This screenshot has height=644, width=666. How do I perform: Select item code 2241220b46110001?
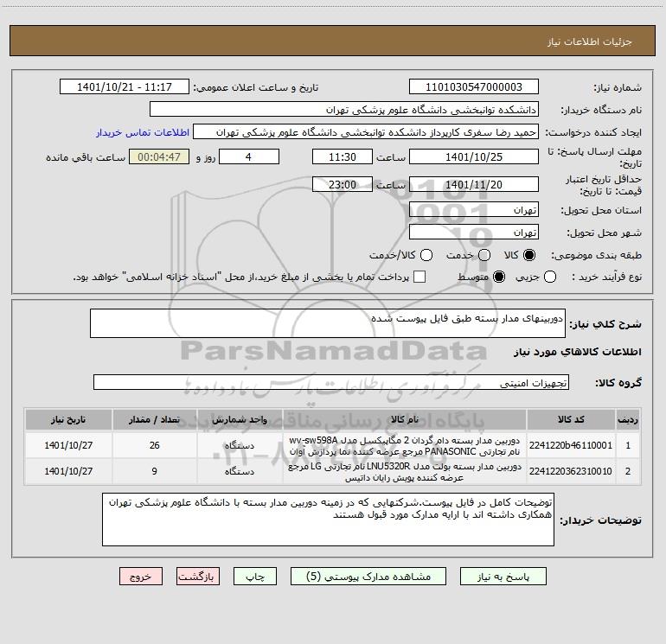(571, 445)
